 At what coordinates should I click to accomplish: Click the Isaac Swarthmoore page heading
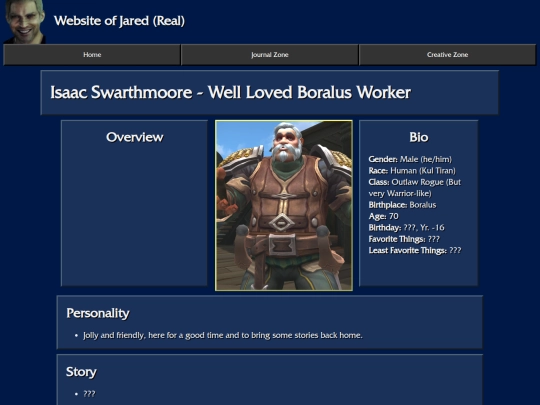230,92
